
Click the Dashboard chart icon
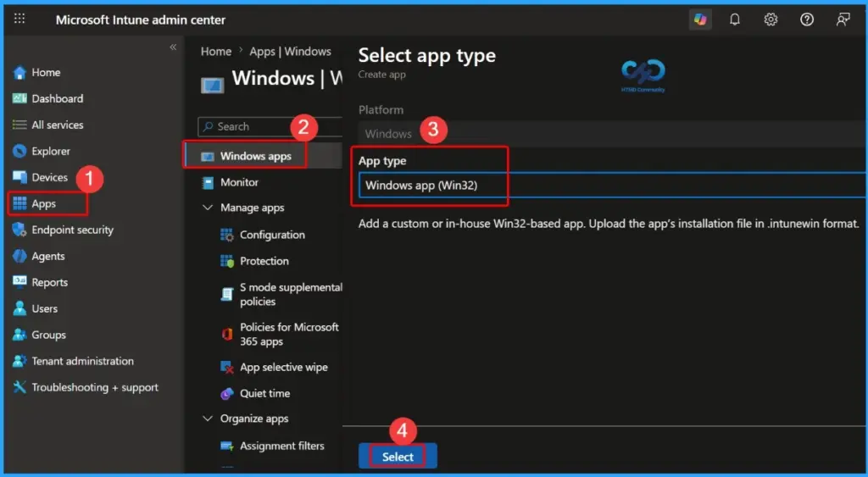(x=19, y=98)
